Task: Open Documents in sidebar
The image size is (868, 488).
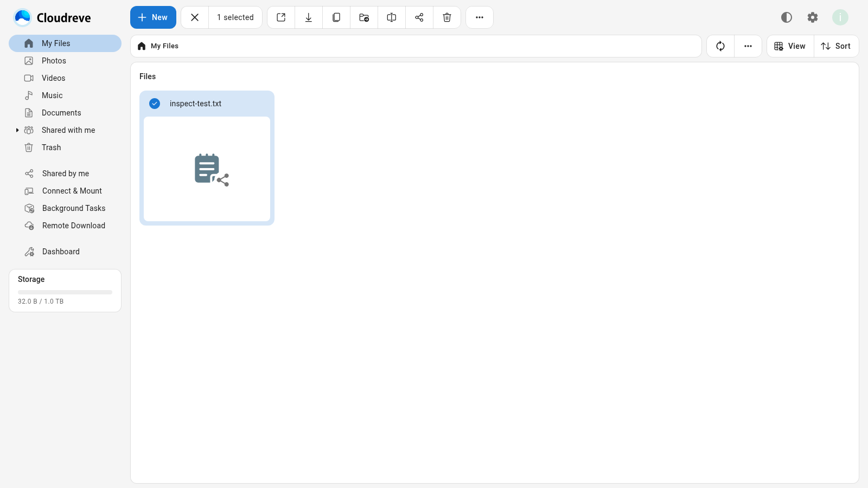Action: coord(65,113)
